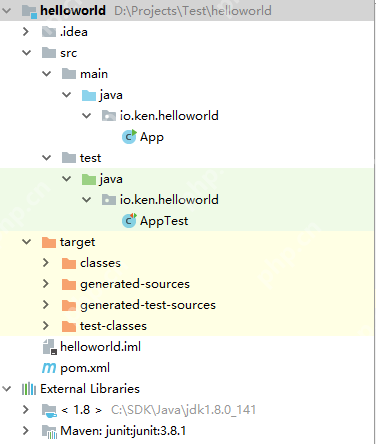376x444 pixels.
Task: Collapse the src folder
Action: coord(26,53)
